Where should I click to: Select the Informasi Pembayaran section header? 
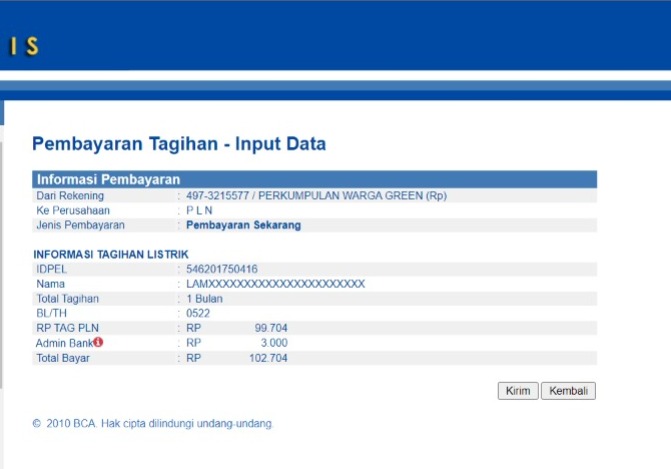[x=101, y=180]
